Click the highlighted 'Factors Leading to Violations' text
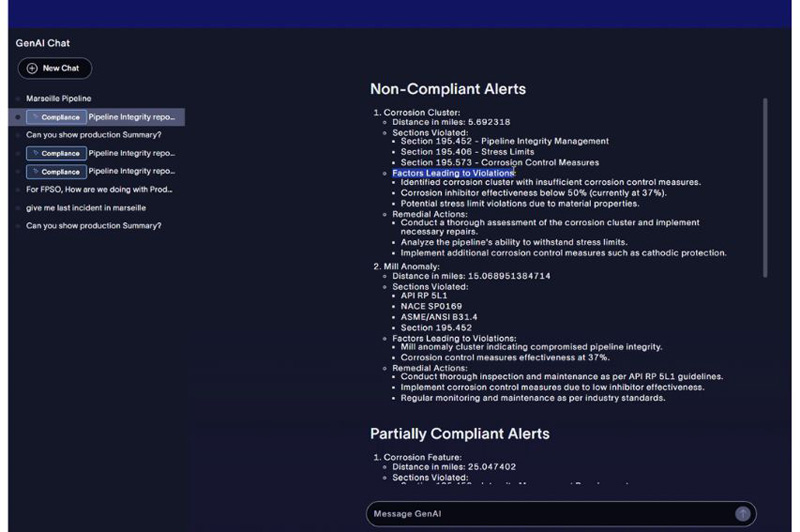This screenshot has height=532, width=800. pyautogui.click(x=453, y=173)
